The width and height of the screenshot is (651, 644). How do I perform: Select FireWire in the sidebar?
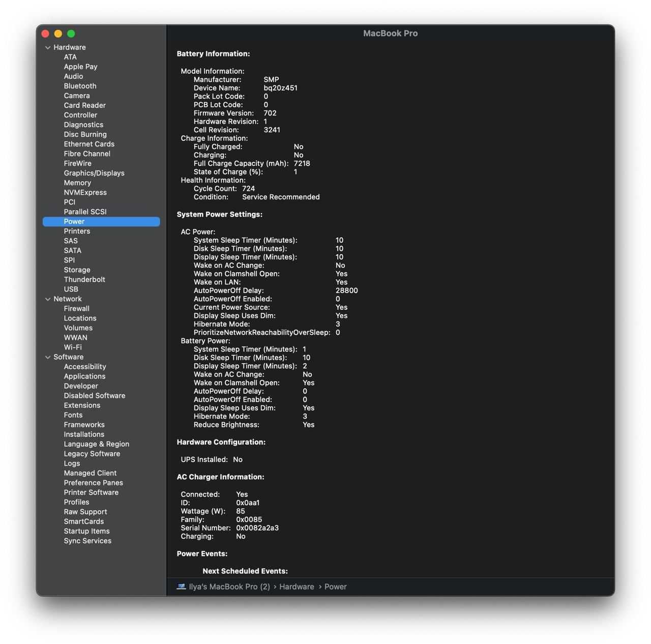(x=78, y=163)
